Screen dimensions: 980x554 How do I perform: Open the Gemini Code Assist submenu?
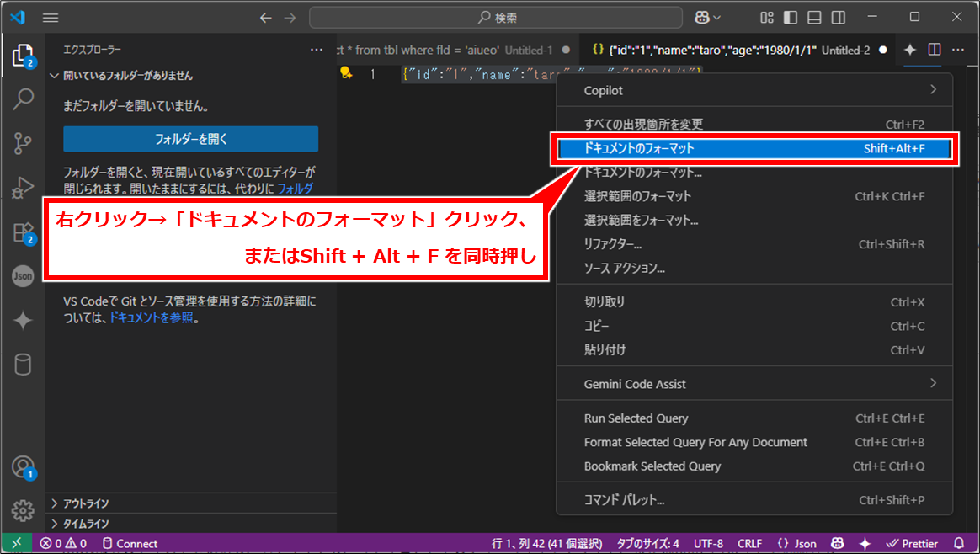[754, 384]
